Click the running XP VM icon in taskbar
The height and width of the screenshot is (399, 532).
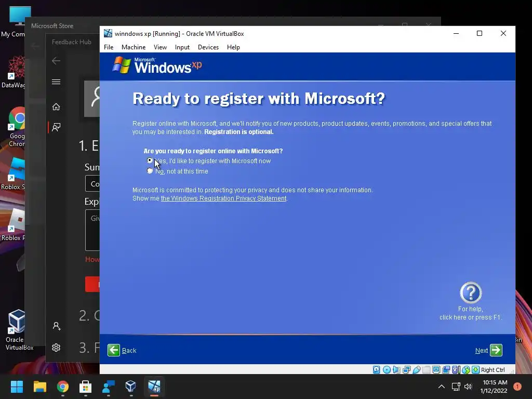click(154, 387)
